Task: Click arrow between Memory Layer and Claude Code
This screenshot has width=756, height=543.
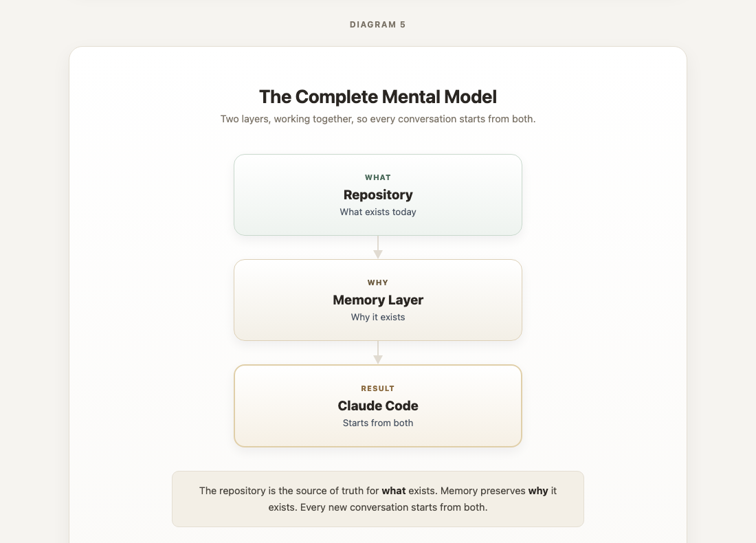Action: (x=377, y=353)
